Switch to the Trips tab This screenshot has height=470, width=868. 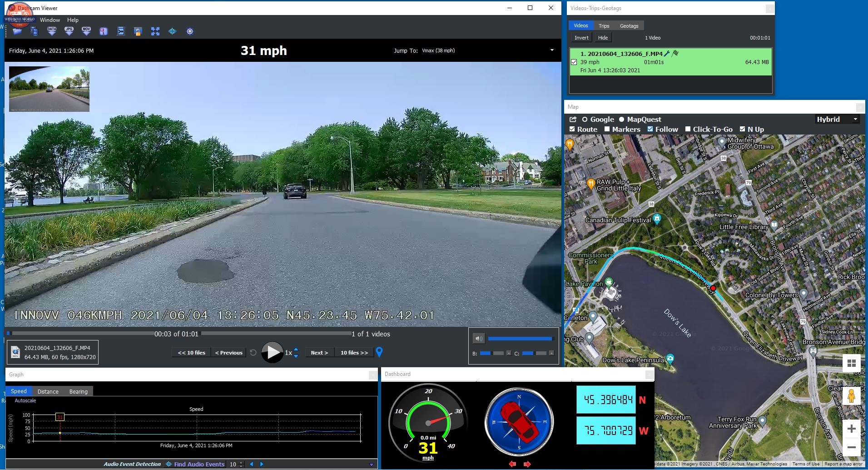604,26
